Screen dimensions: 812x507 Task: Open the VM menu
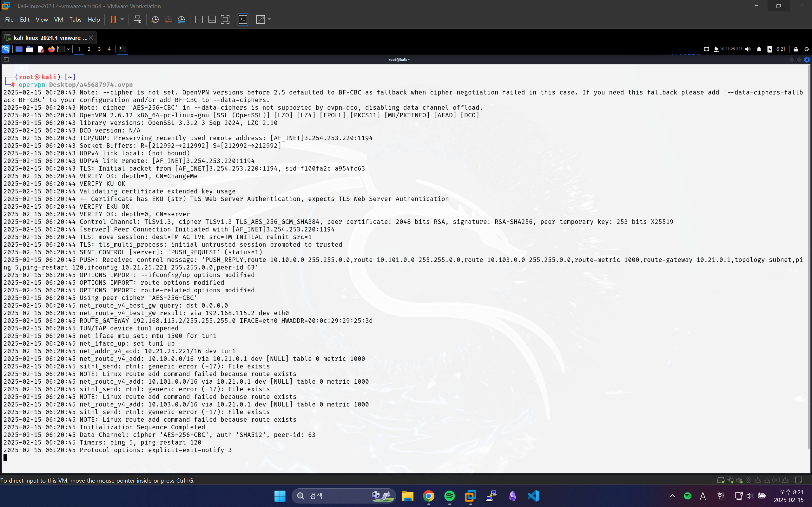click(58, 19)
